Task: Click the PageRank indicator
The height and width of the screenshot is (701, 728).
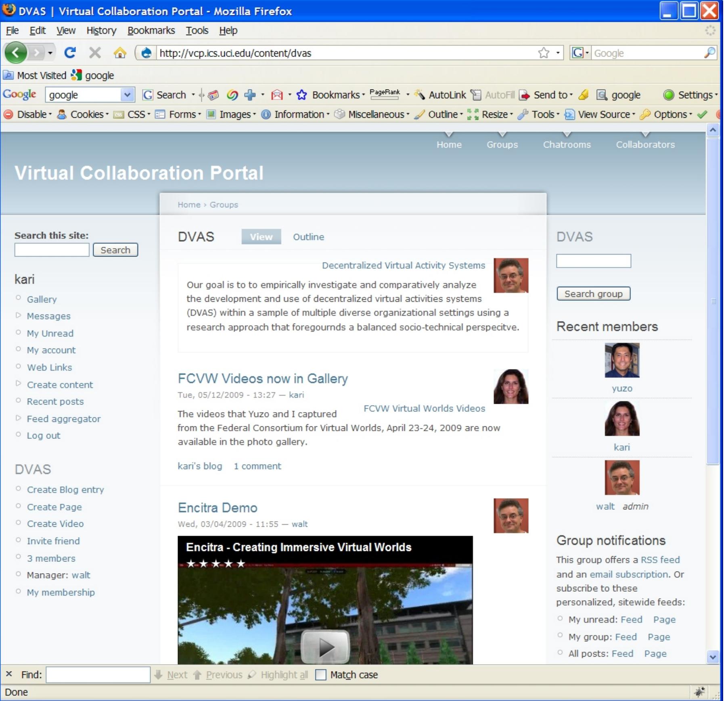Action: coord(385,93)
